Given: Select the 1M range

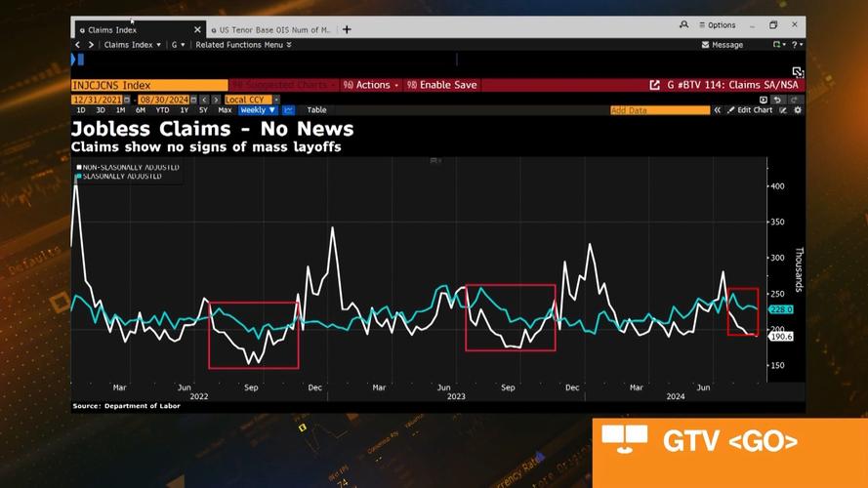Looking at the screenshot, I should (x=120, y=110).
